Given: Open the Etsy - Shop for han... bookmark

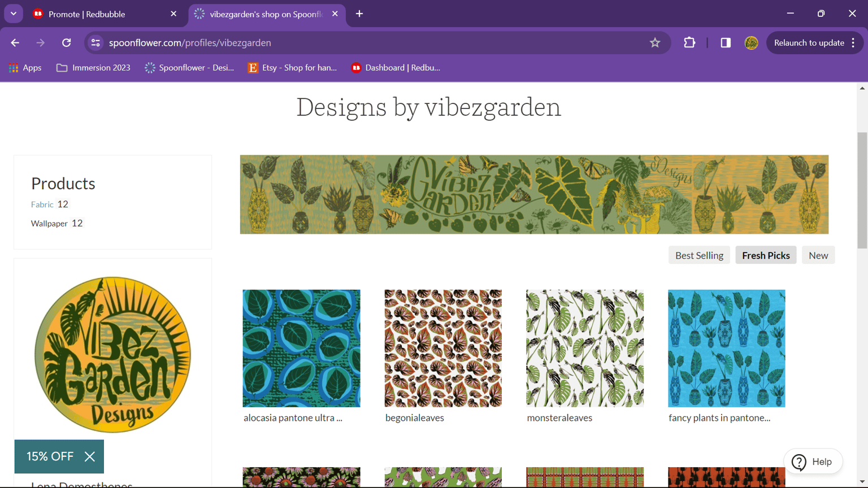Looking at the screenshot, I should click(x=292, y=68).
